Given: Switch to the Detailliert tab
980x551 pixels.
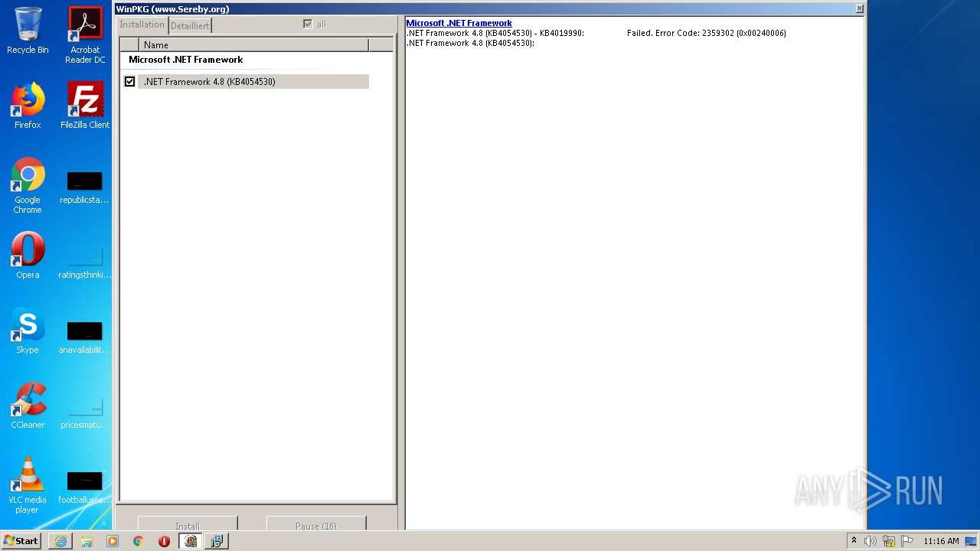Looking at the screenshot, I should [x=190, y=25].
